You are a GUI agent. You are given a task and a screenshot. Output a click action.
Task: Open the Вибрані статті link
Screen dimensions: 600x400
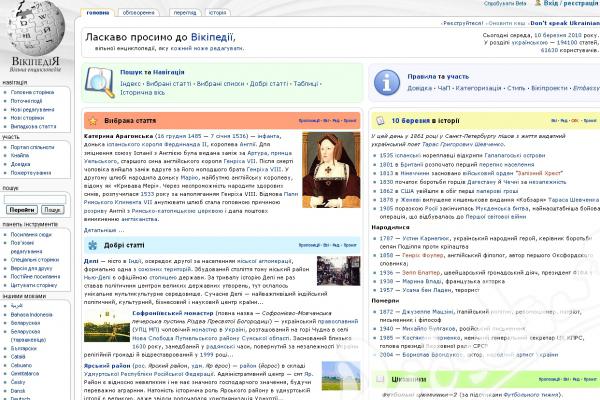(x=169, y=84)
